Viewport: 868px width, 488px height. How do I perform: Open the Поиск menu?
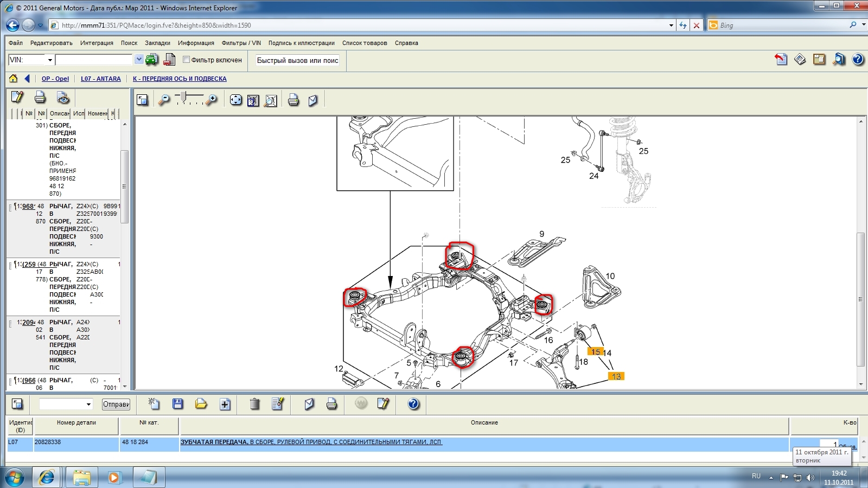129,43
